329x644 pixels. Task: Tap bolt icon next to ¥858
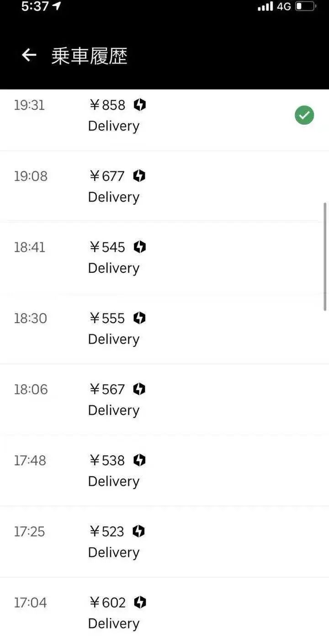click(x=139, y=105)
